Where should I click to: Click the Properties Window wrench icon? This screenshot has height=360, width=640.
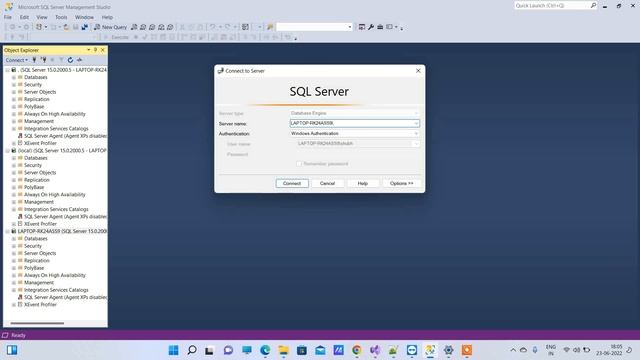click(x=371, y=27)
